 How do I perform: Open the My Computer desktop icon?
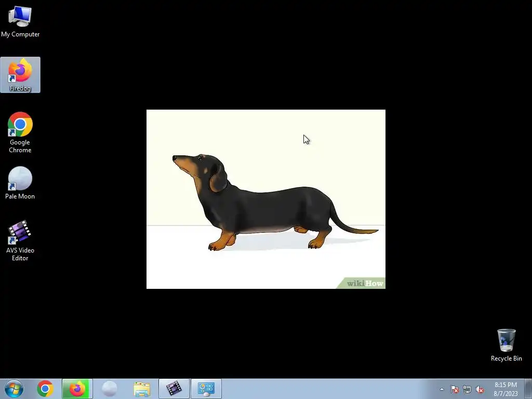[x=20, y=21]
